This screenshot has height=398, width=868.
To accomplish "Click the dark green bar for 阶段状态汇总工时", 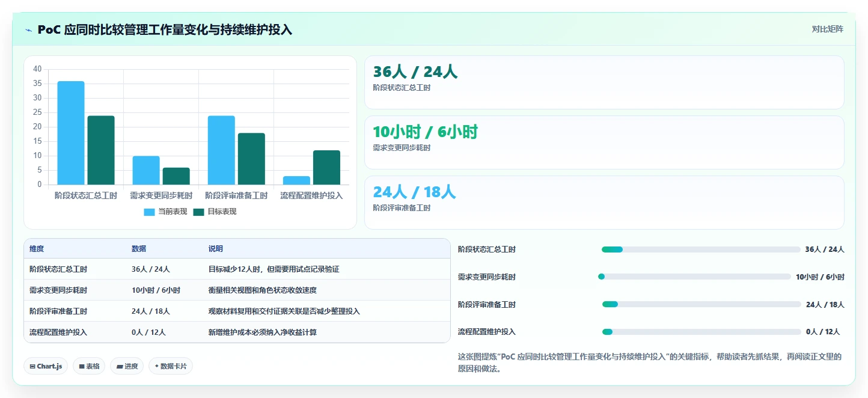I will coord(101,150).
